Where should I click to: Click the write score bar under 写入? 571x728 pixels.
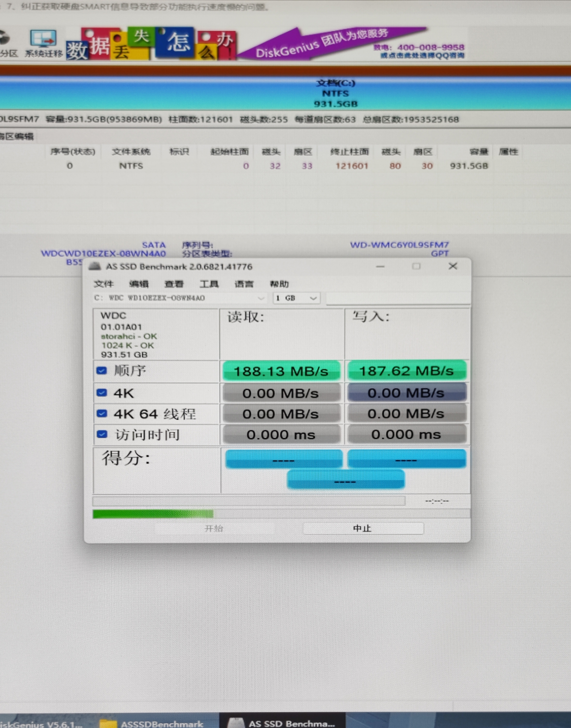(407, 459)
